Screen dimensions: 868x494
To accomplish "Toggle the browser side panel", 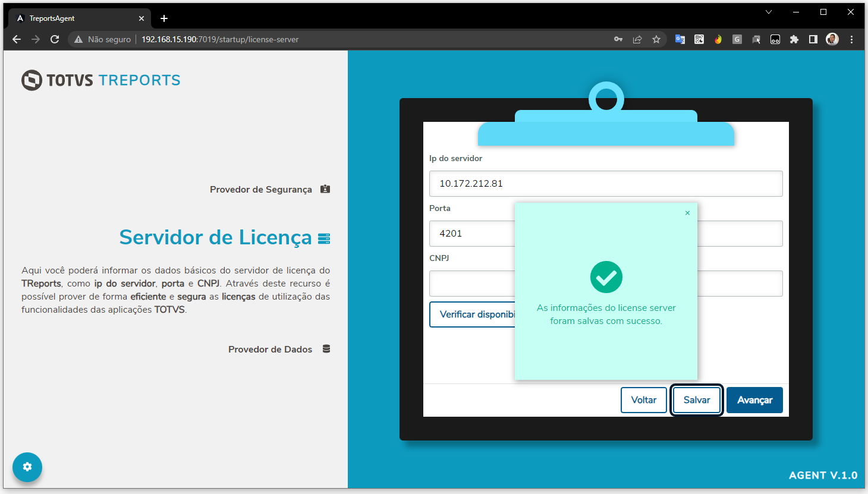I will click(813, 39).
